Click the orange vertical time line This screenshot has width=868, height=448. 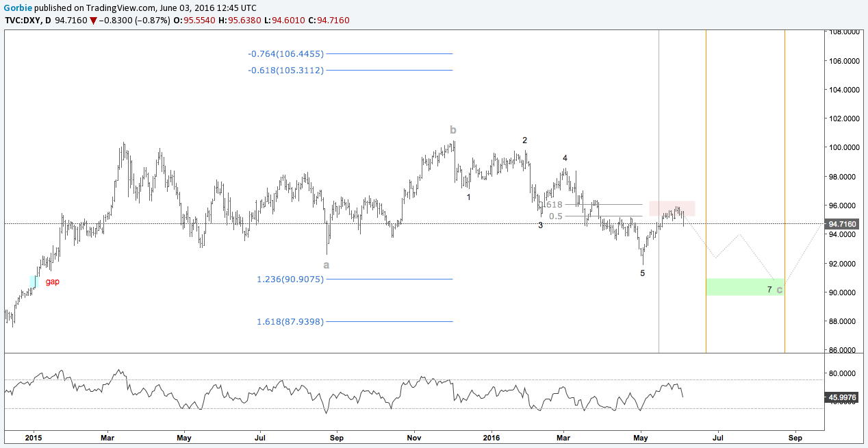point(784,192)
